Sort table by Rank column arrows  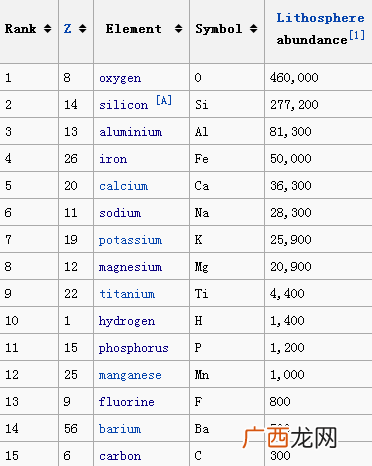pyautogui.click(x=48, y=29)
